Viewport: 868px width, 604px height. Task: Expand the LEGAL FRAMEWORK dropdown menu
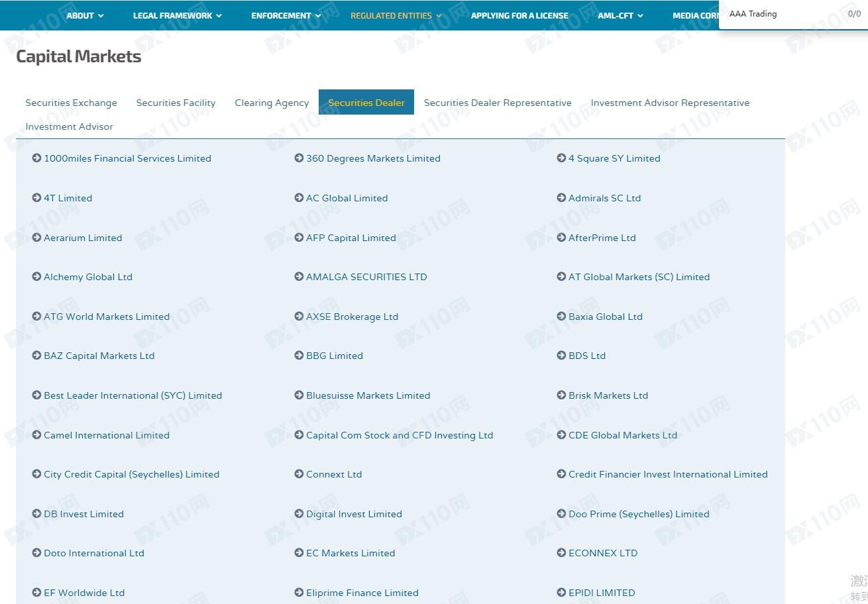point(177,15)
